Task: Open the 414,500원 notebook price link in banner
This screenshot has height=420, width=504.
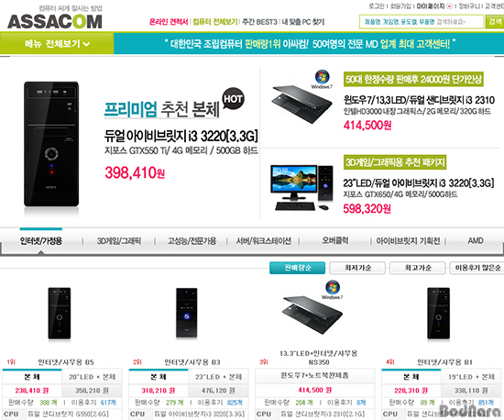Action: pos(367,125)
